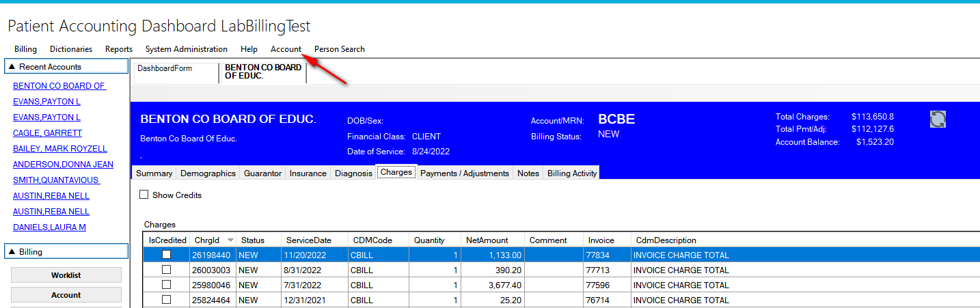Open the Account menu
This screenshot has width=980, height=308.
pos(286,49)
